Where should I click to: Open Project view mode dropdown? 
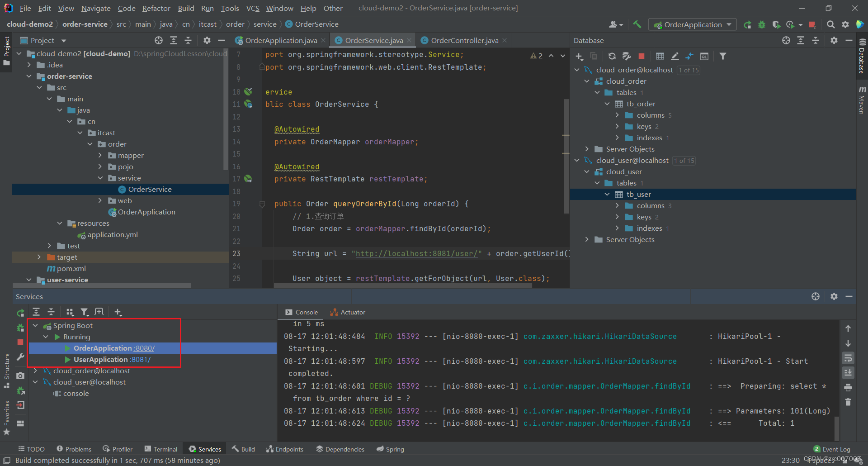(x=63, y=40)
